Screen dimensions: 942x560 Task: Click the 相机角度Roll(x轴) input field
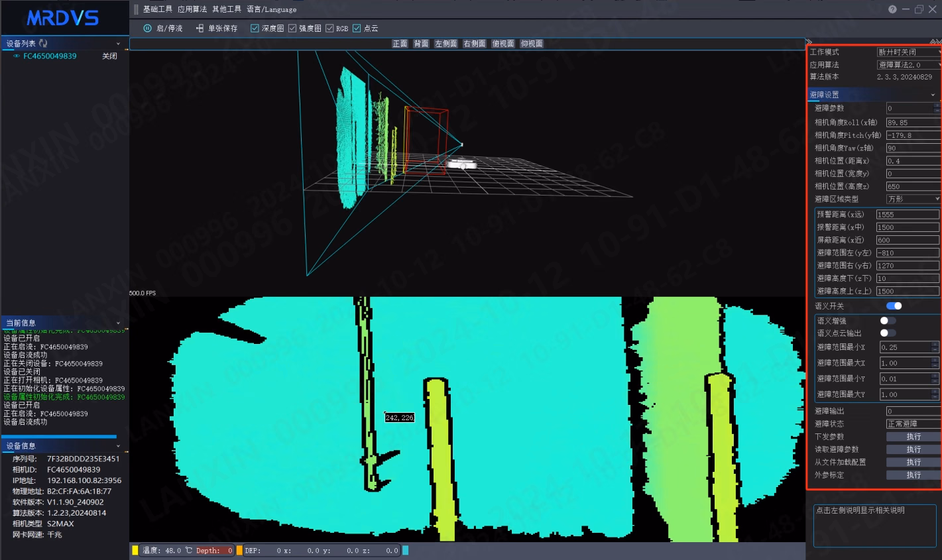coord(913,123)
